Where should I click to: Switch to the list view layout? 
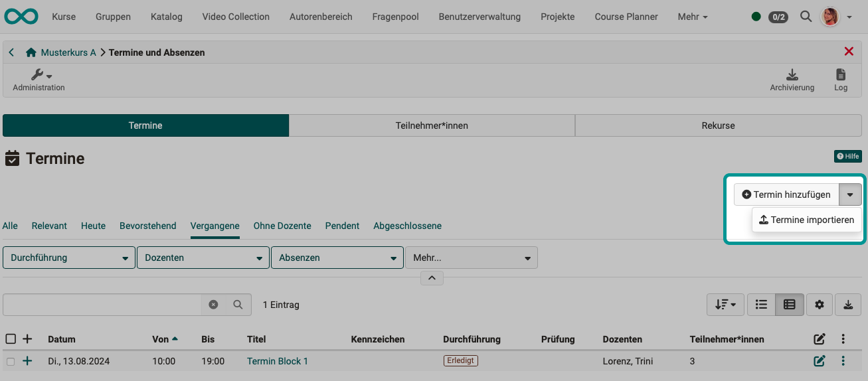click(x=761, y=305)
